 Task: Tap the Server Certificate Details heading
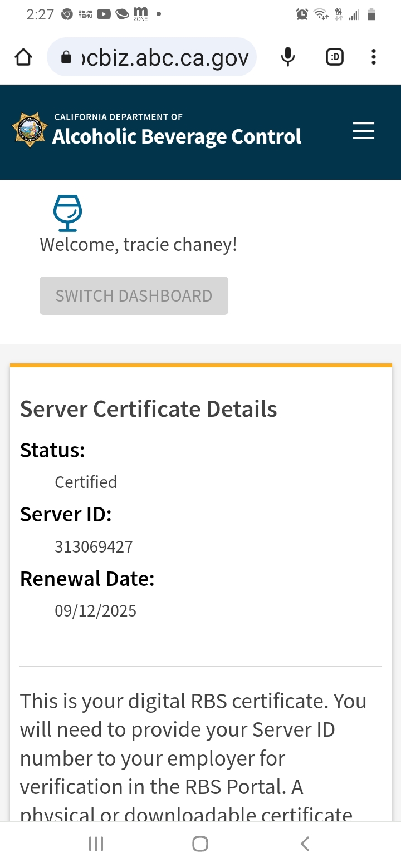[x=148, y=409]
